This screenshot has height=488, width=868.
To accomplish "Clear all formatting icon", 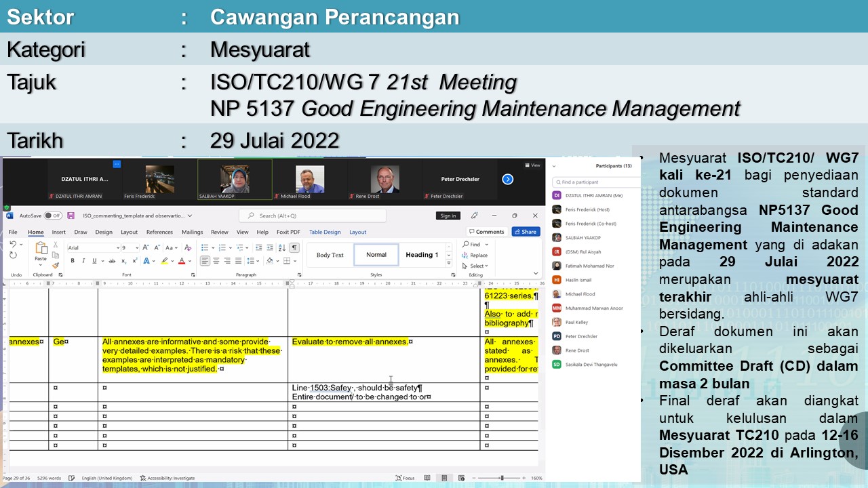I will (x=188, y=247).
